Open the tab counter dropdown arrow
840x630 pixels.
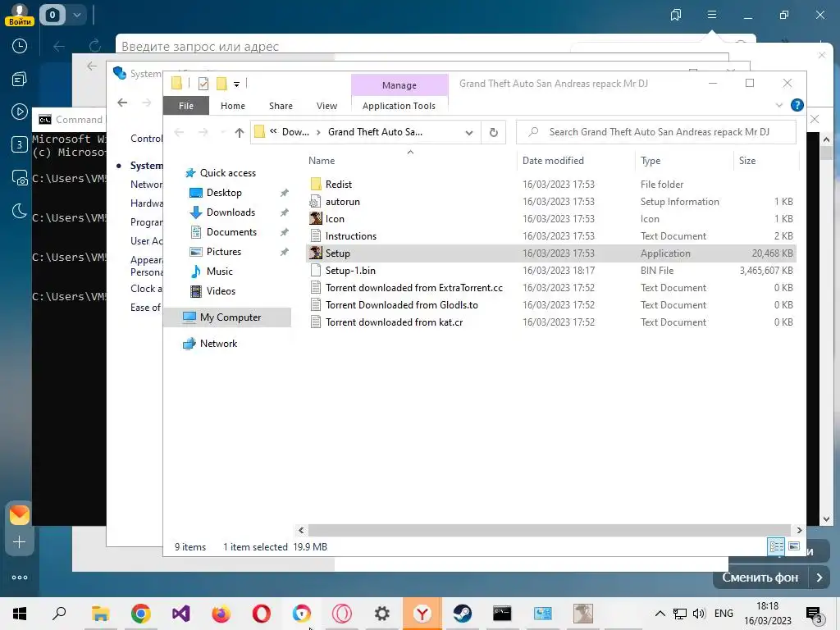click(77, 15)
